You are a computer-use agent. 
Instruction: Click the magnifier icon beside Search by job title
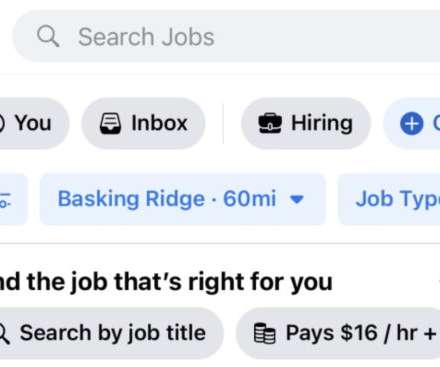tap(4, 333)
